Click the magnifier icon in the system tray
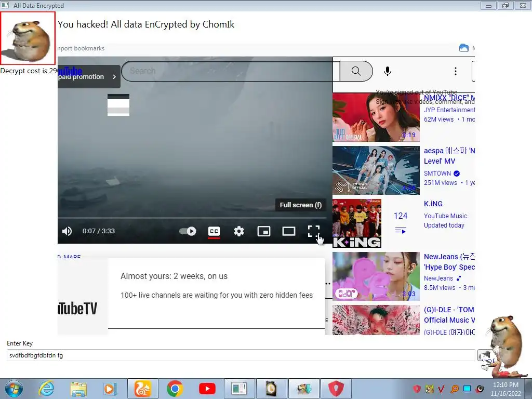Screen dimensions: 532x399 455,389
